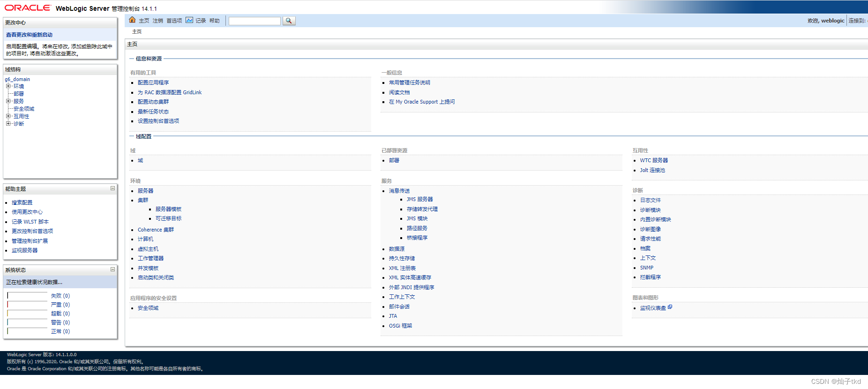Open 服务器模板 link
Screen dimensions: 868x389
168,209
